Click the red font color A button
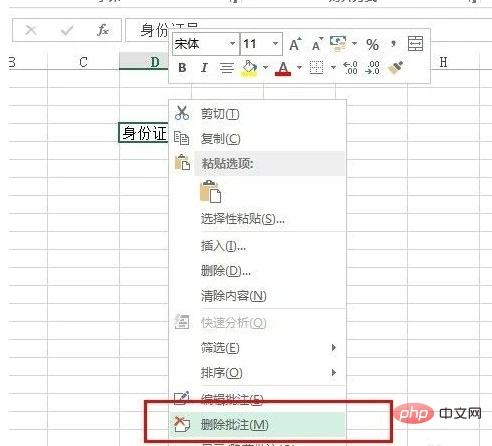The width and height of the screenshot is (492, 446). 283,68
